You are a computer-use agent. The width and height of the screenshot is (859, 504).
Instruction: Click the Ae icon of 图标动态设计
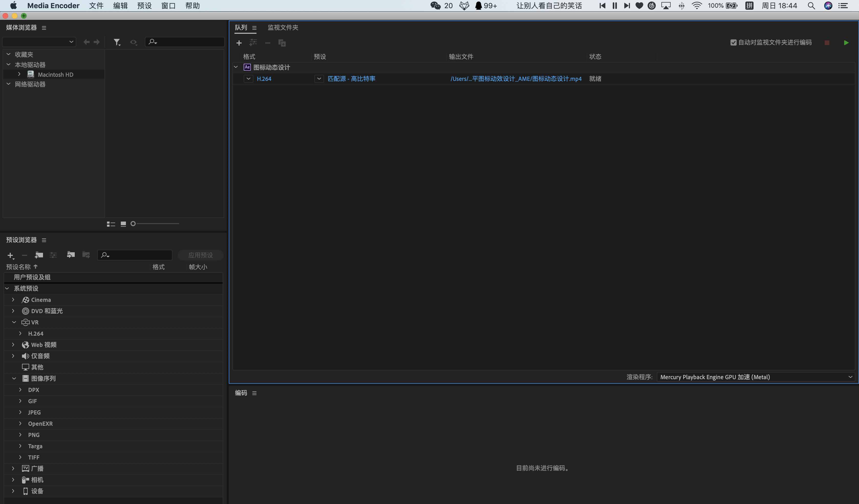coord(247,67)
